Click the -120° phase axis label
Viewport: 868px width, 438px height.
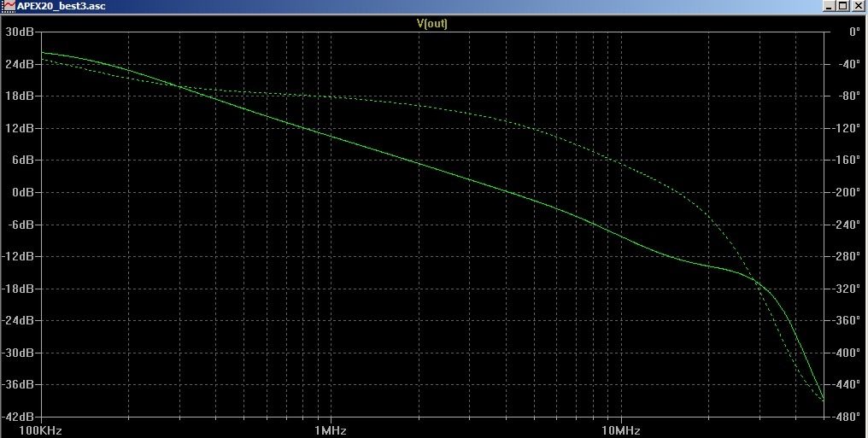(847, 128)
